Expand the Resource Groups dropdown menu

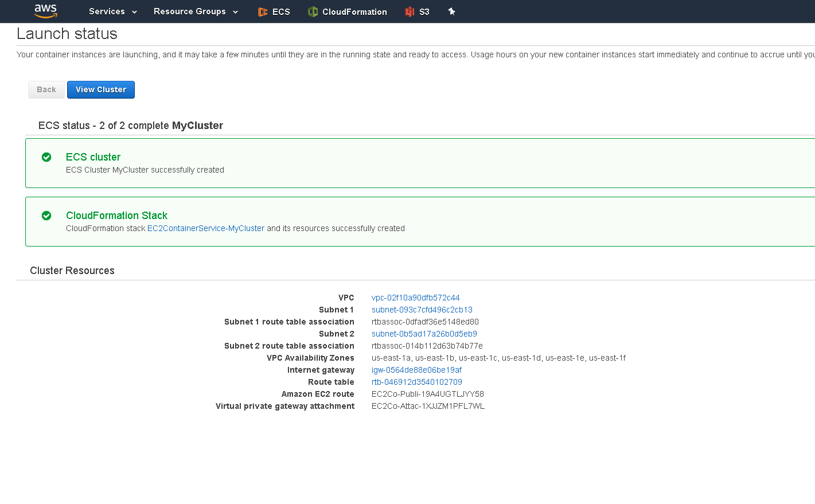(x=196, y=11)
